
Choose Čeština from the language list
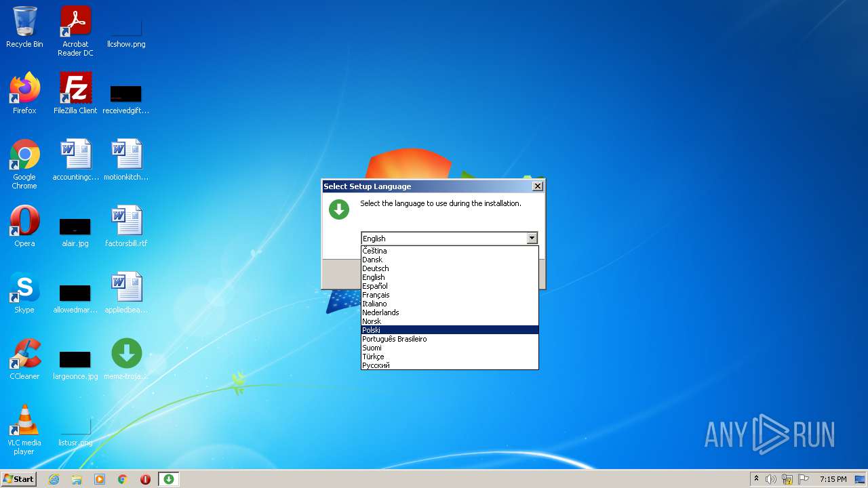pyautogui.click(x=450, y=251)
